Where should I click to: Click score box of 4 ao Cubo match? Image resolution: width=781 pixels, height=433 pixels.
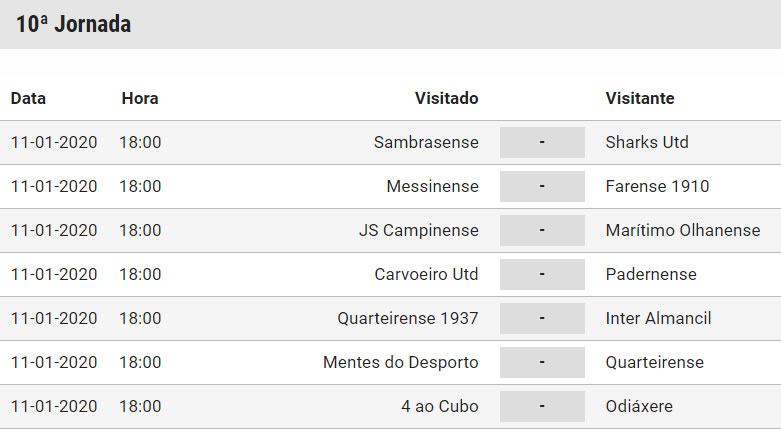(x=542, y=406)
